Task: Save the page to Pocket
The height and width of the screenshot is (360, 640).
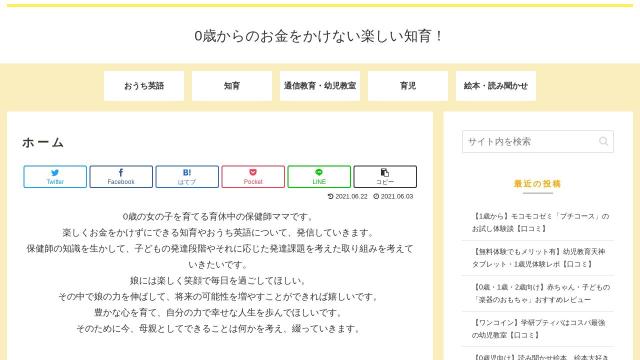Action: pyautogui.click(x=253, y=177)
